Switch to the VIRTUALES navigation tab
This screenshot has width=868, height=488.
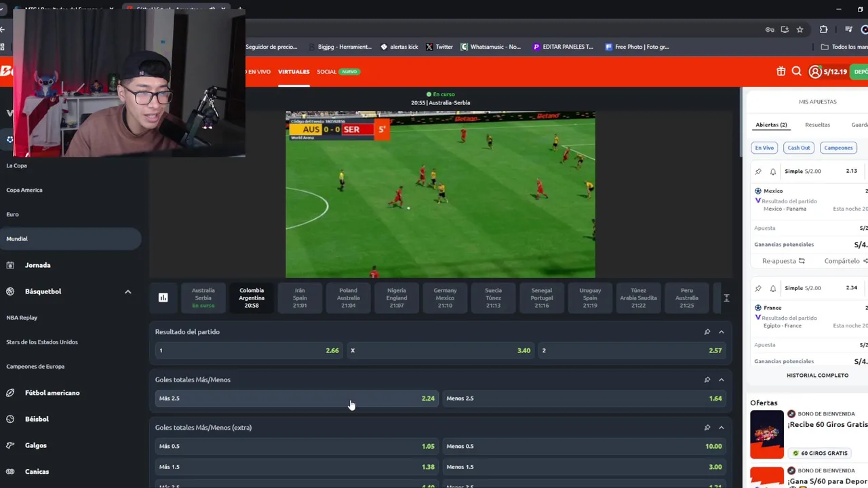294,72
